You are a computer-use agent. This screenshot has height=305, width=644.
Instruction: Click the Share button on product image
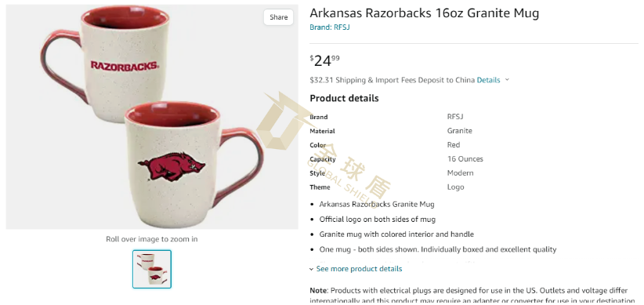(x=278, y=17)
